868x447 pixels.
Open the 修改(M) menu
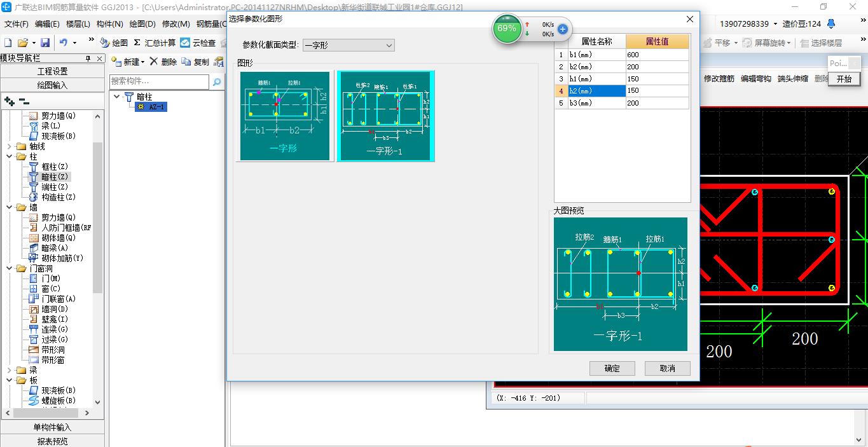point(176,24)
